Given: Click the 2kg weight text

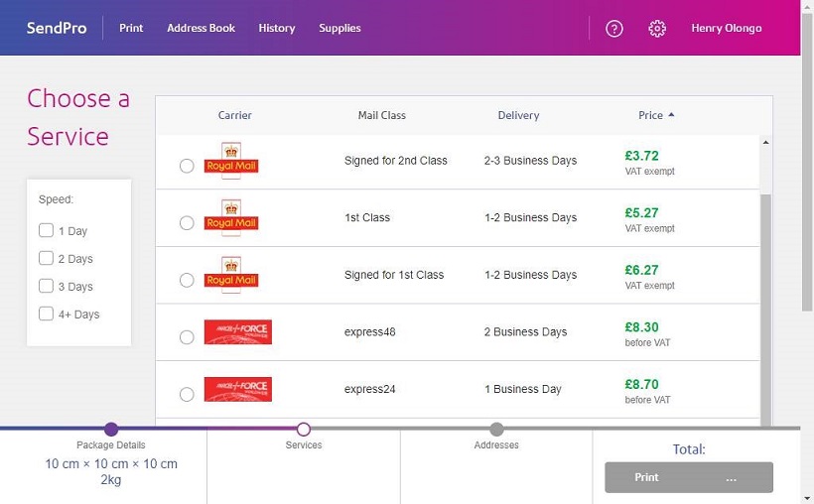Looking at the screenshot, I should (110, 479).
